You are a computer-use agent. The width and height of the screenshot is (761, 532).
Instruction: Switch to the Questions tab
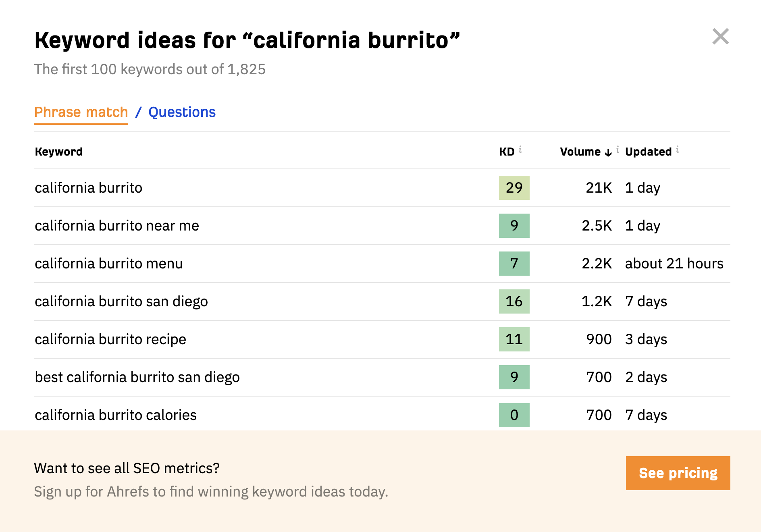point(182,112)
